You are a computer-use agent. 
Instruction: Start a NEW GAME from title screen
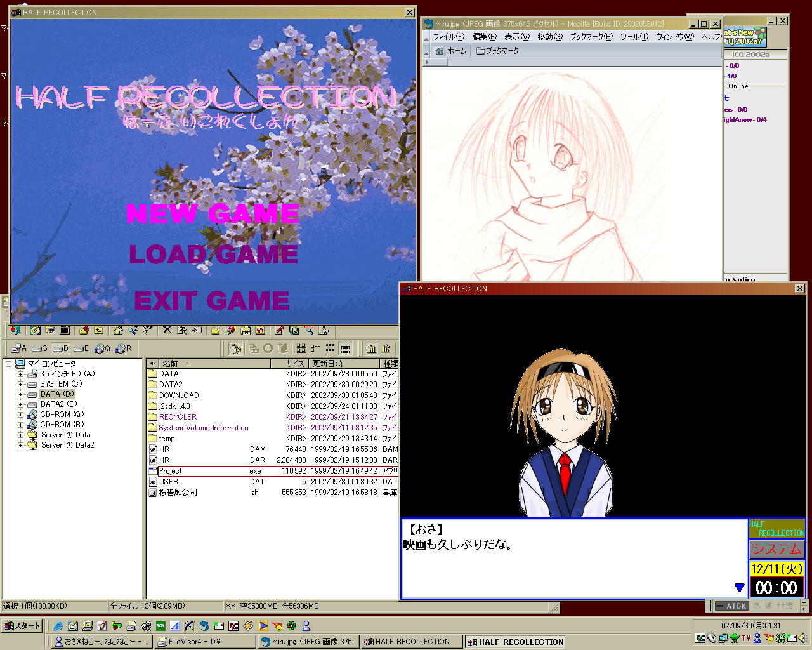[212, 213]
